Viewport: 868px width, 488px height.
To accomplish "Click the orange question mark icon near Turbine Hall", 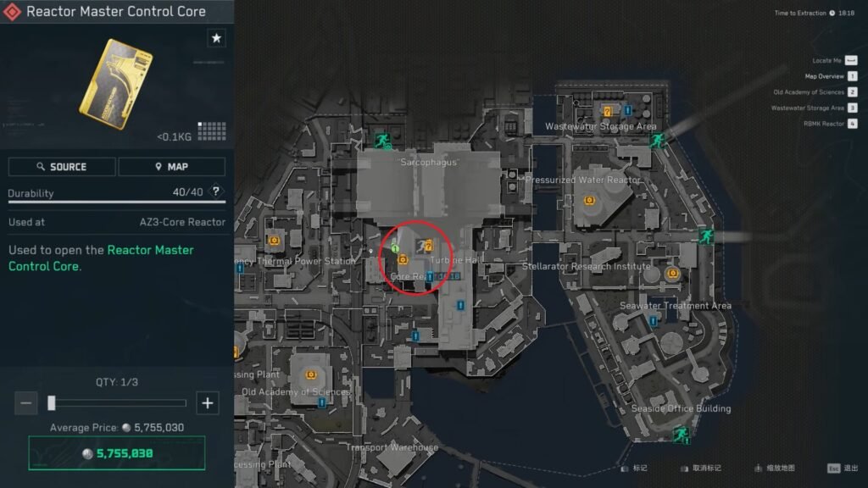I will [x=428, y=247].
